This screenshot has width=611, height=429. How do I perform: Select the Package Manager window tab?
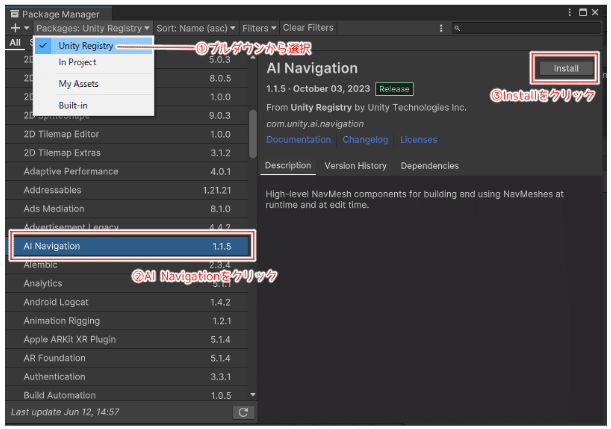tap(59, 14)
